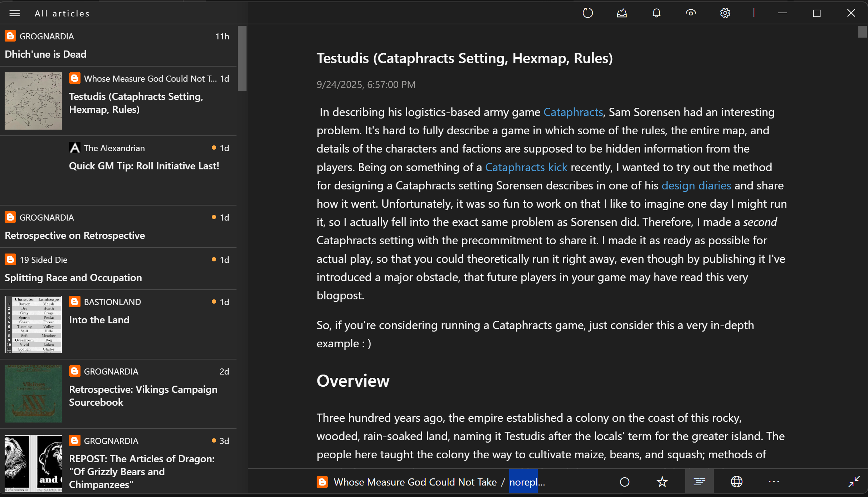Click the refresh feeds icon

pyautogui.click(x=587, y=13)
